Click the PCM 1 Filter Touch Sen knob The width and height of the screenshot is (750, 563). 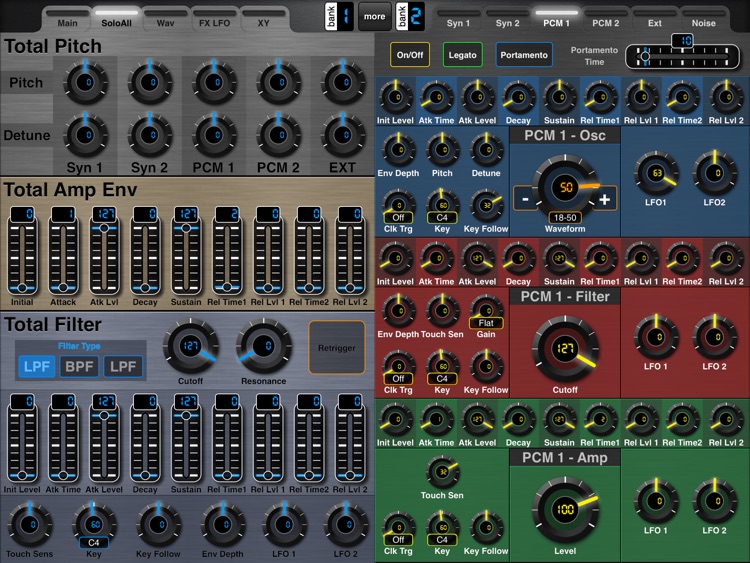(x=442, y=311)
